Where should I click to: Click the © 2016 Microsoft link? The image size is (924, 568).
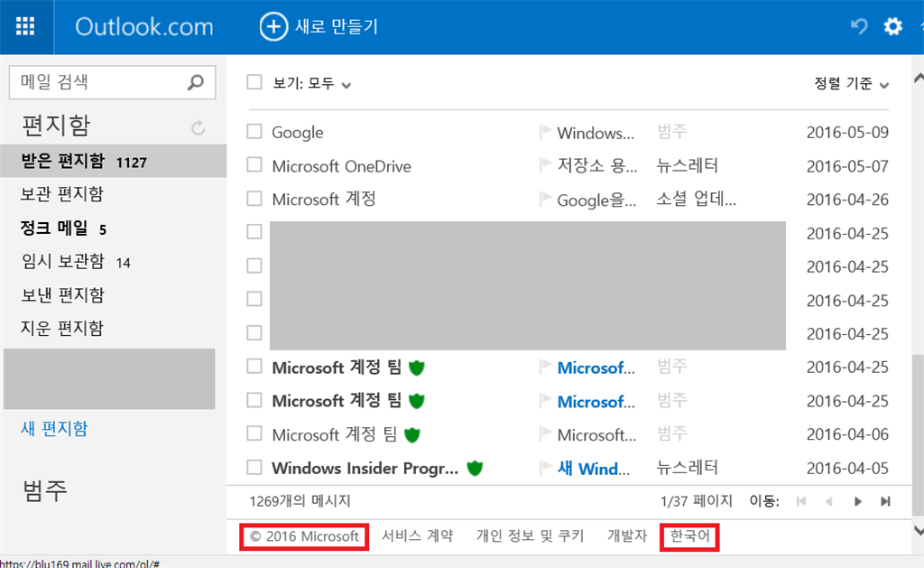[x=304, y=536]
